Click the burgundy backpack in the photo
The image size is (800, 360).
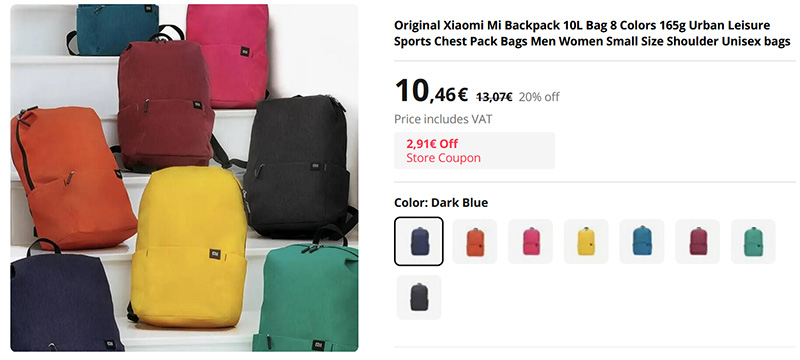166,105
